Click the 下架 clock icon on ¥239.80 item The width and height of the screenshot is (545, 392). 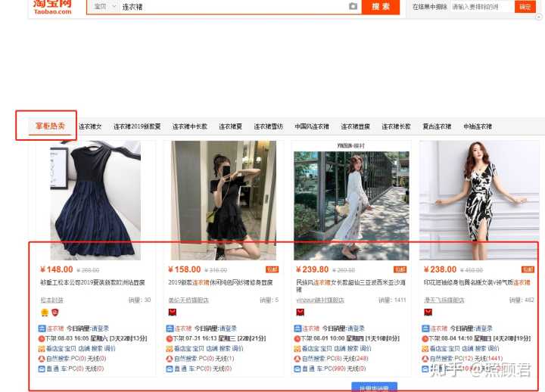point(297,338)
